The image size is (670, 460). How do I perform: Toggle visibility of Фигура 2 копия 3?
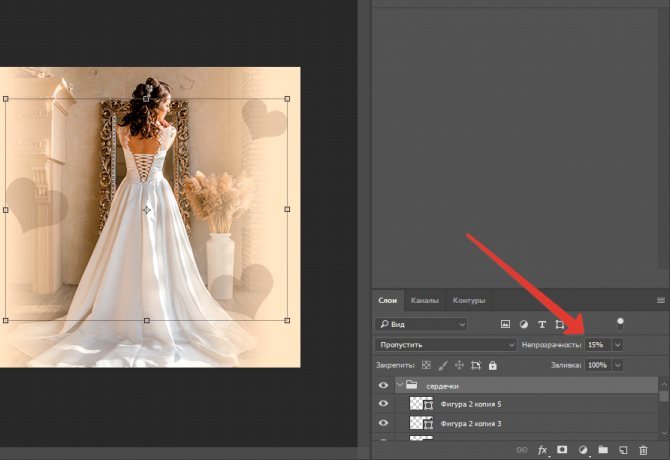[x=383, y=423]
